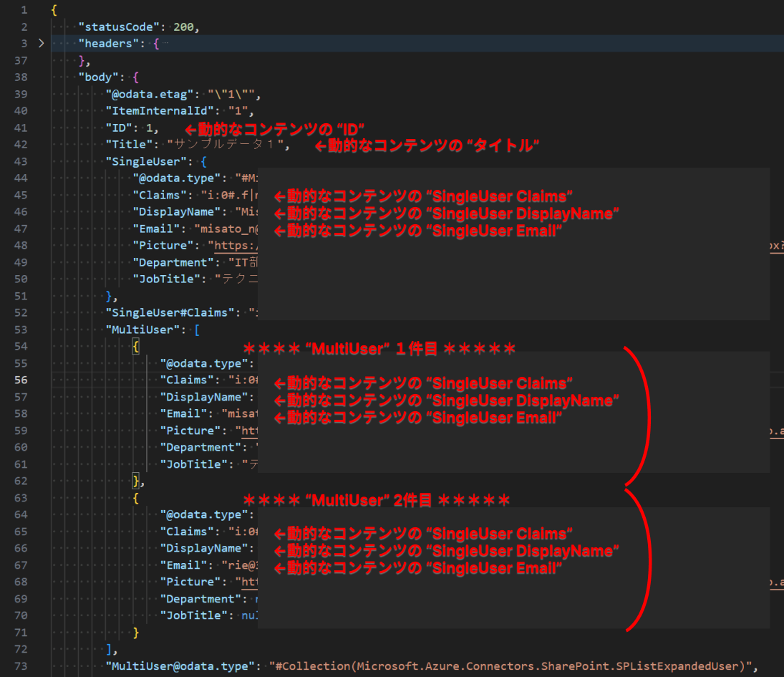Viewport: 784px width, 677px height.
Task: Click the "Department" key on line 49
Action: [173, 263]
